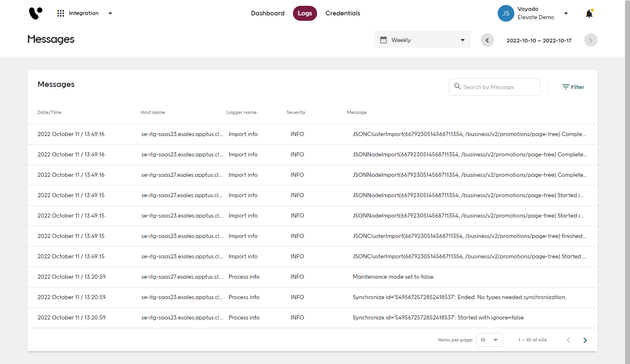Click the Severity column header

pyautogui.click(x=296, y=112)
